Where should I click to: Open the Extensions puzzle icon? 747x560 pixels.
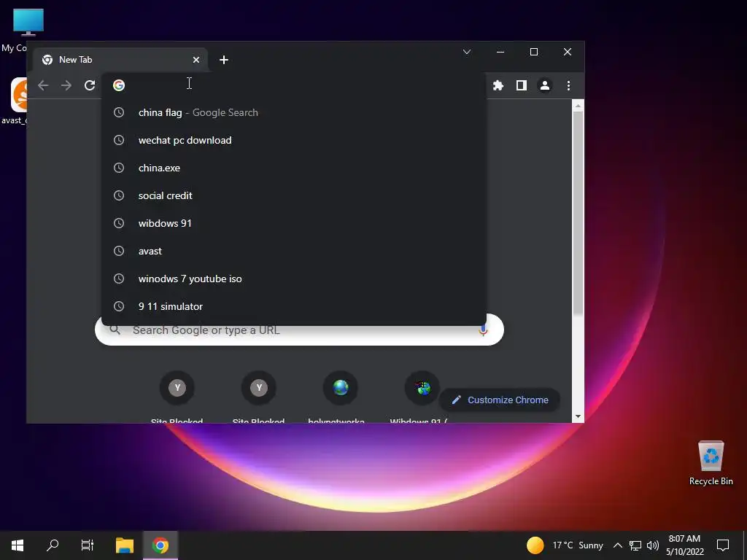click(498, 85)
